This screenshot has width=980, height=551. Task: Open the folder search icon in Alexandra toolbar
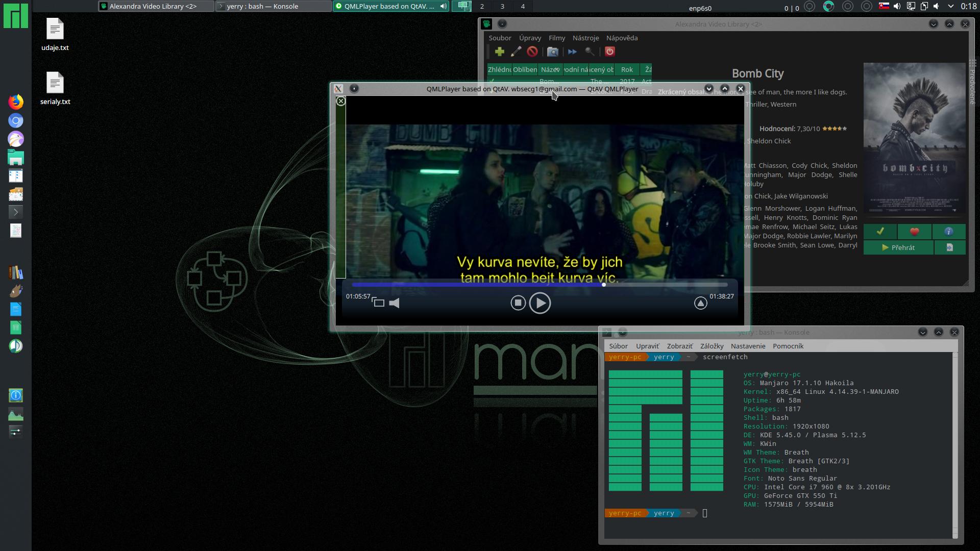click(552, 52)
